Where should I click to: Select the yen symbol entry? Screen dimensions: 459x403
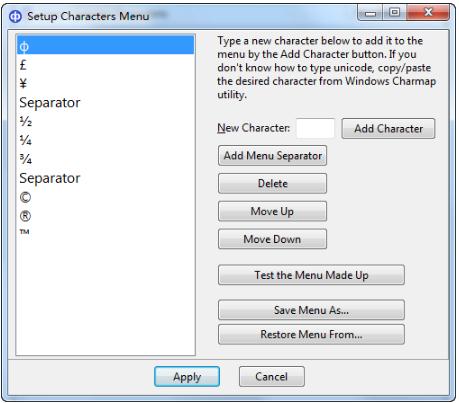(105, 83)
